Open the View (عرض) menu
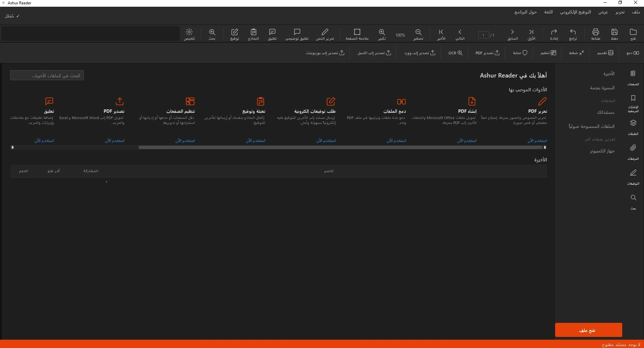Image resolution: width=644 pixels, height=348 pixels. coord(603,12)
